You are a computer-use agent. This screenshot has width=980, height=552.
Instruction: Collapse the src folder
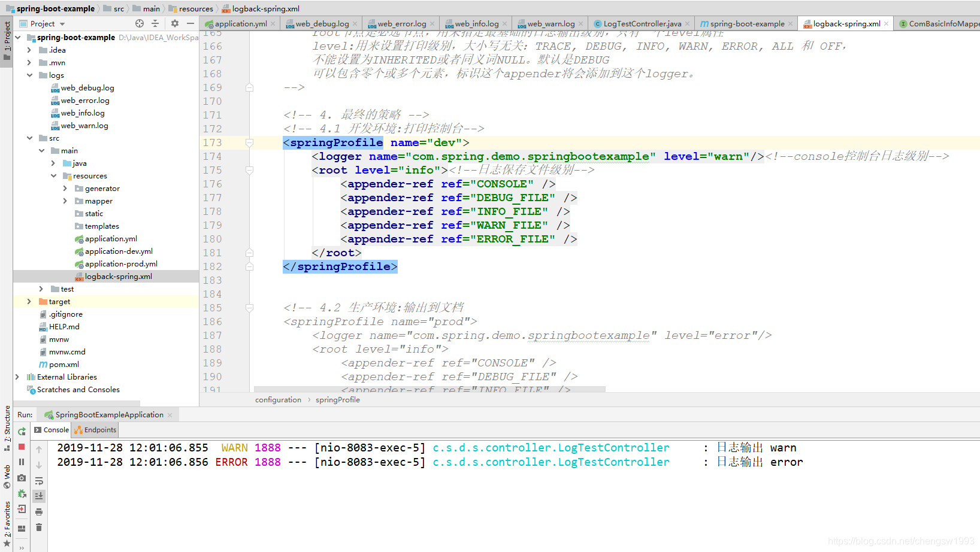coord(29,138)
